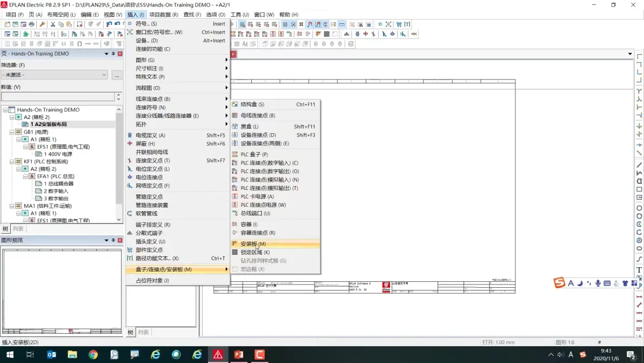Open the graphical preview panel dropdown arrow
The width and height of the screenshot is (644, 363).
(x=106, y=240)
